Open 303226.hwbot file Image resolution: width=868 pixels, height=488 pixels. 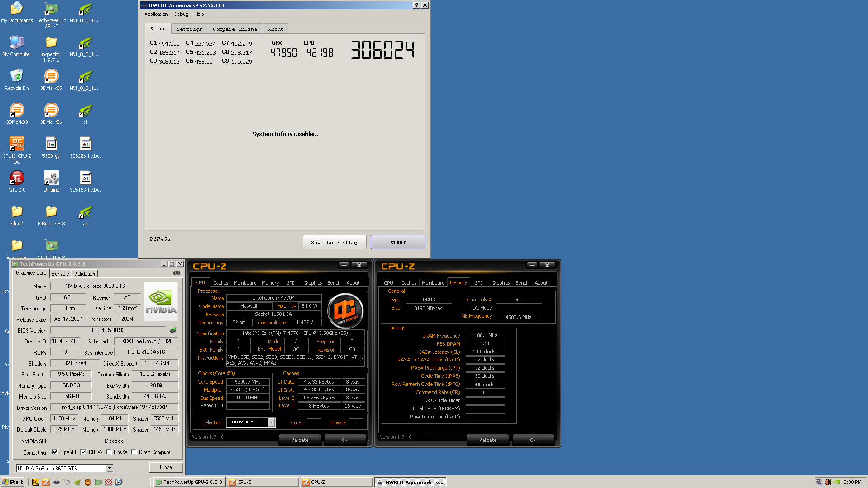(x=85, y=148)
